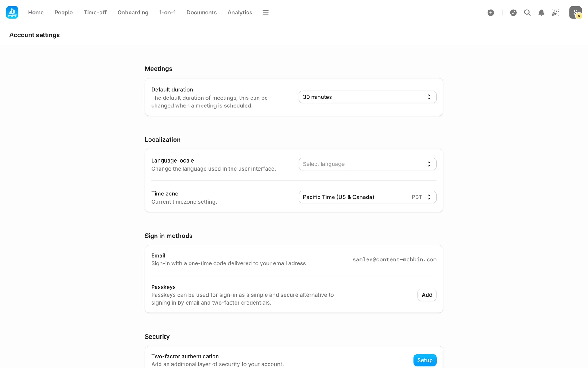The width and height of the screenshot is (588, 368).
Task: Change the Pacific Time zone dropdown
Action: pyautogui.click(x=367, y=197)
